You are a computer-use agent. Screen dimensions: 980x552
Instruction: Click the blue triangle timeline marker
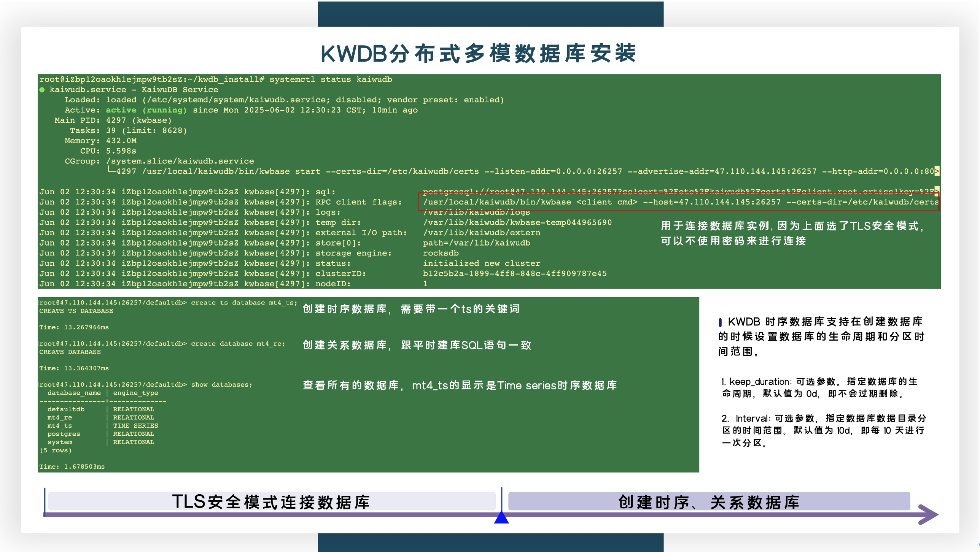coord(501,517)
